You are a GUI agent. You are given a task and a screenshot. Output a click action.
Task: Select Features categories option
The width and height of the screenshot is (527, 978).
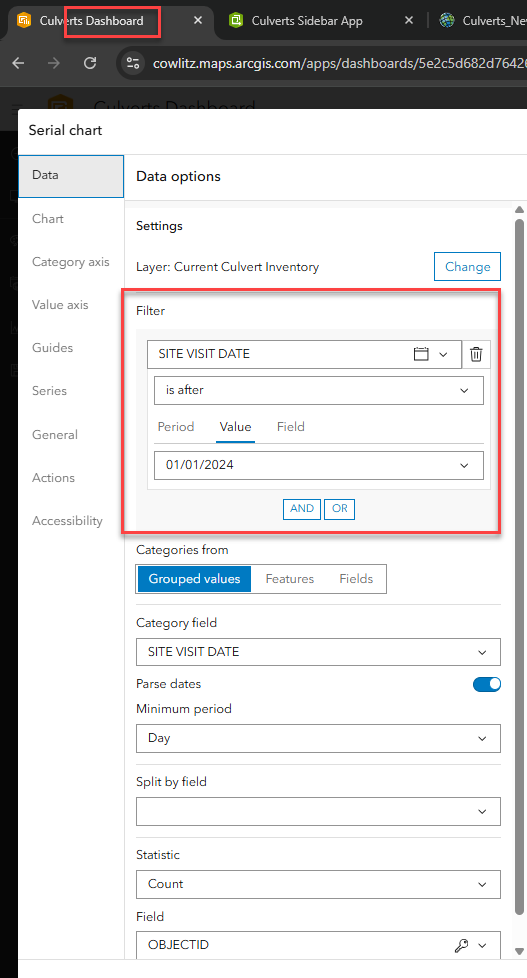pos(289,579)
